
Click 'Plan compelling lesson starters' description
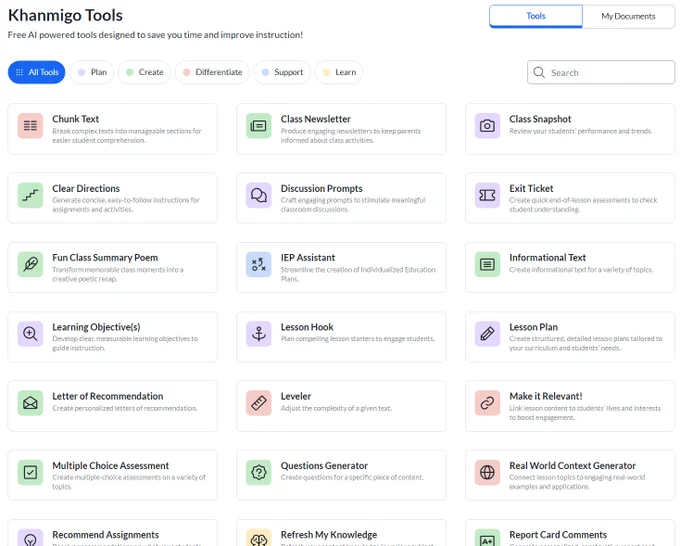tap(357, 339)
